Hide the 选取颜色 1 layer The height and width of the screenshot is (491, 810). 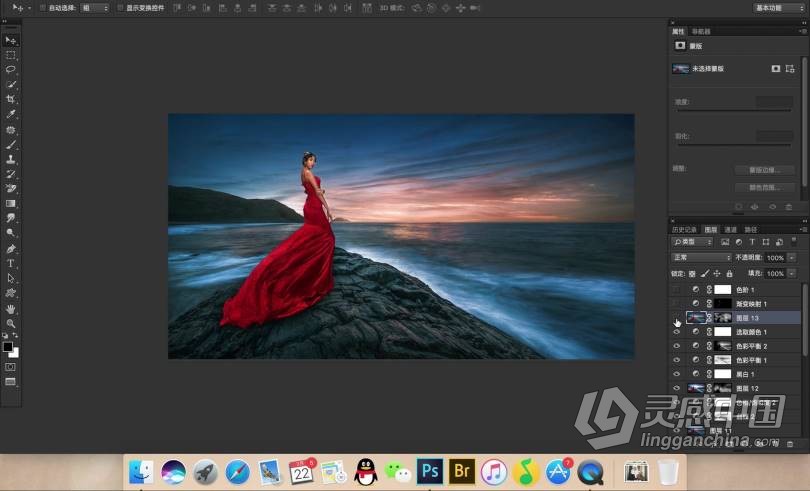pyautogui.click(x=676, y=332)
